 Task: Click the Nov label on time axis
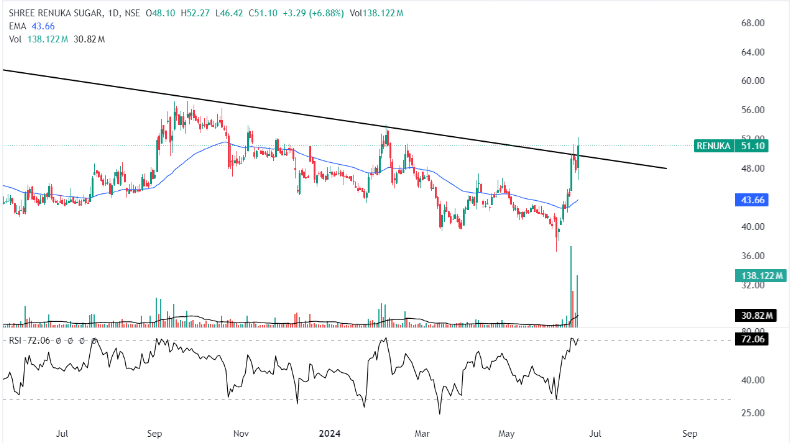[x=240, y=435]
